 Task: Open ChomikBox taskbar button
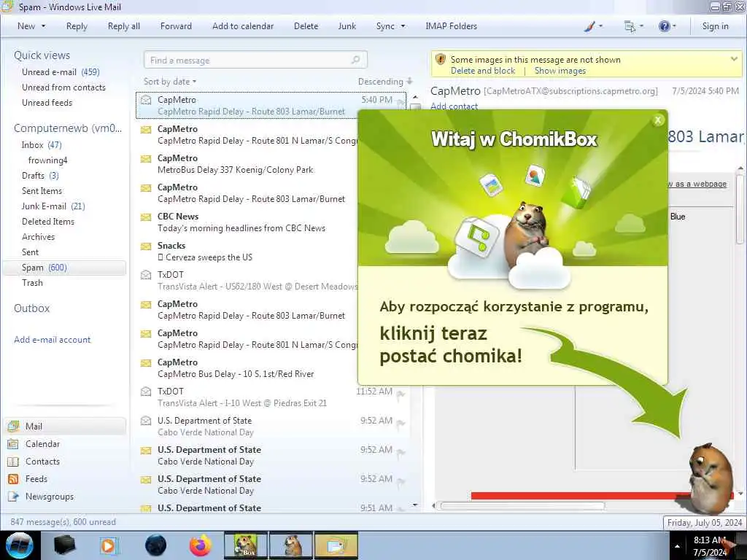click(x=245, y=545)
